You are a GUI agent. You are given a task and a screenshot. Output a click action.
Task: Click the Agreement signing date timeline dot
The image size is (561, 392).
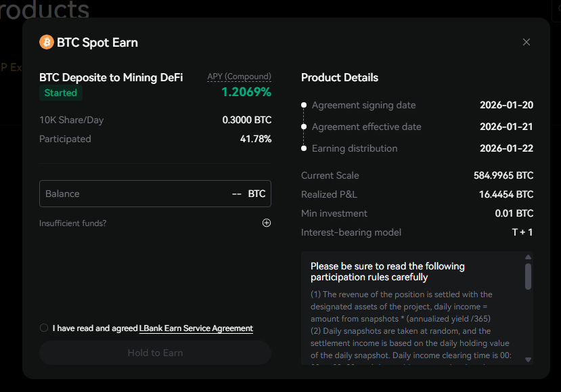[x=305, y=106]
